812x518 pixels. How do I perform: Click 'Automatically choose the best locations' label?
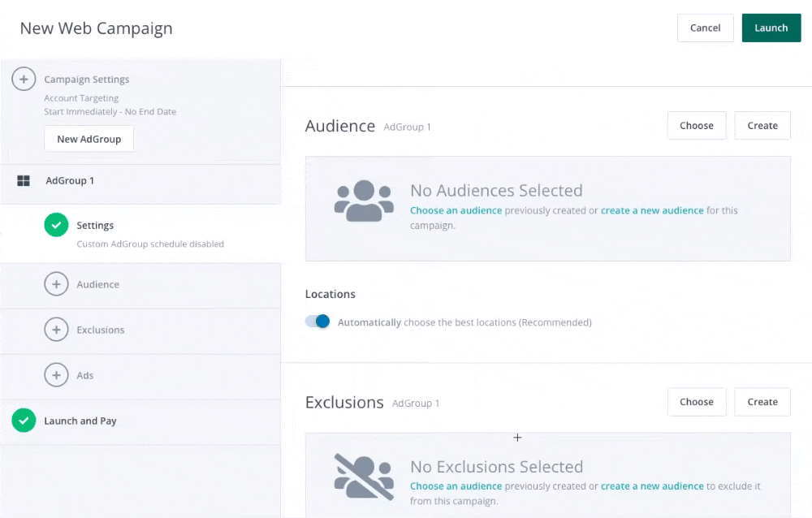(x=464, y=322)
